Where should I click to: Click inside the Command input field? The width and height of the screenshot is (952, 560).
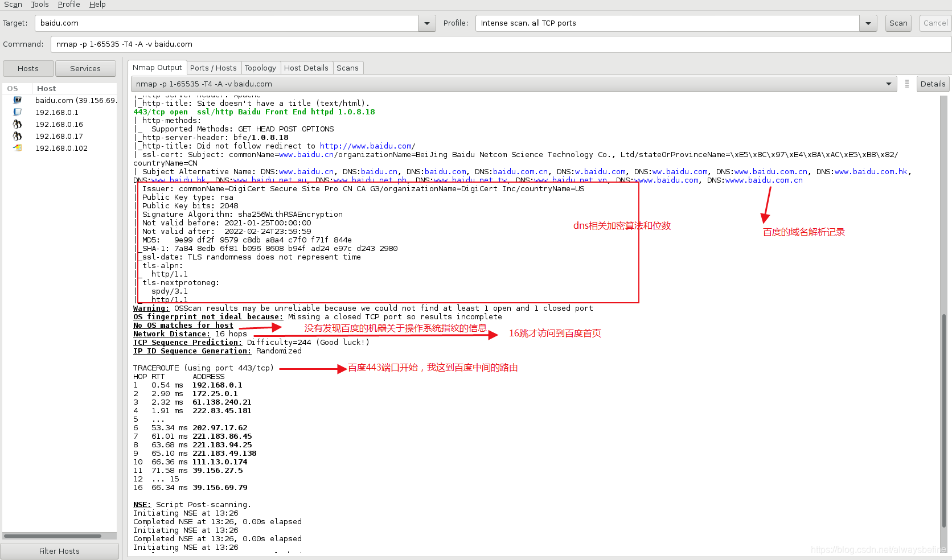(x=228, y=44)
